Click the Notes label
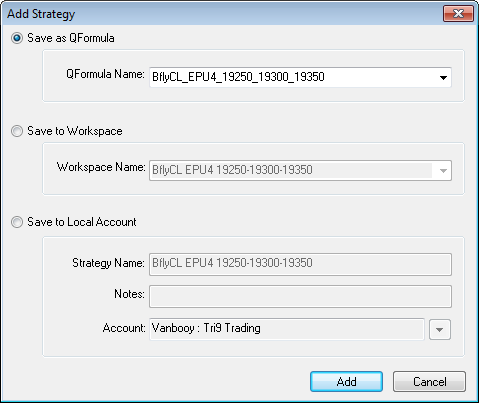 click(x=129, y=294)
